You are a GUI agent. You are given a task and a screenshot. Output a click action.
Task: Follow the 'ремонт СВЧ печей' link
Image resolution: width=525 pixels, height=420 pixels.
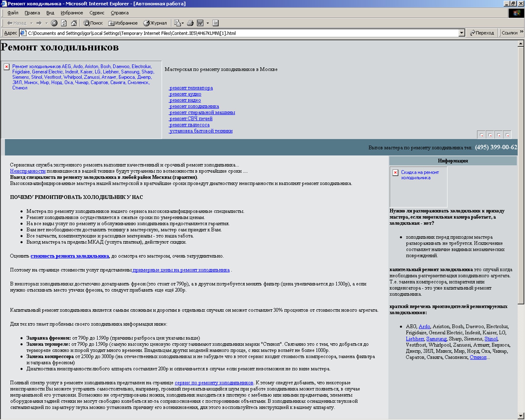point(190,119)
